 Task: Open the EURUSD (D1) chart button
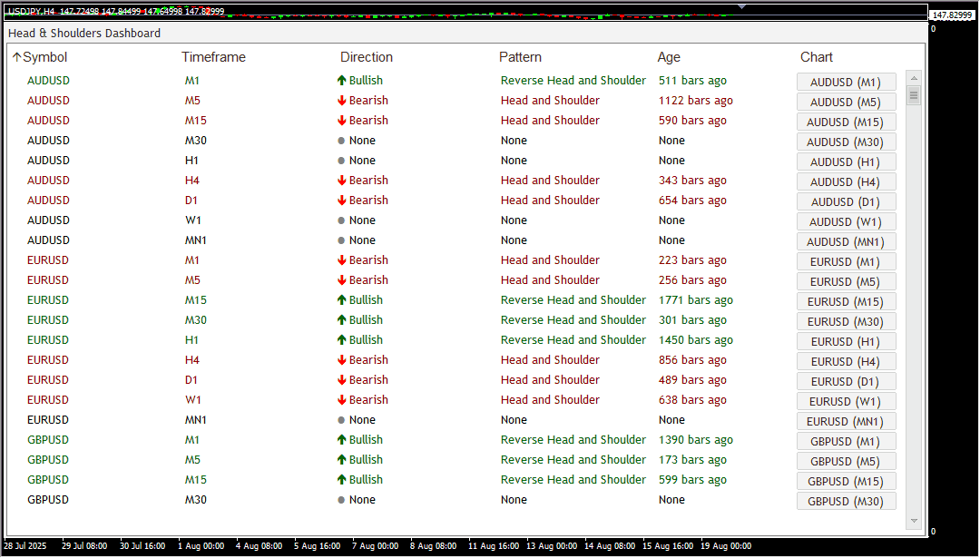pos(847,382)
